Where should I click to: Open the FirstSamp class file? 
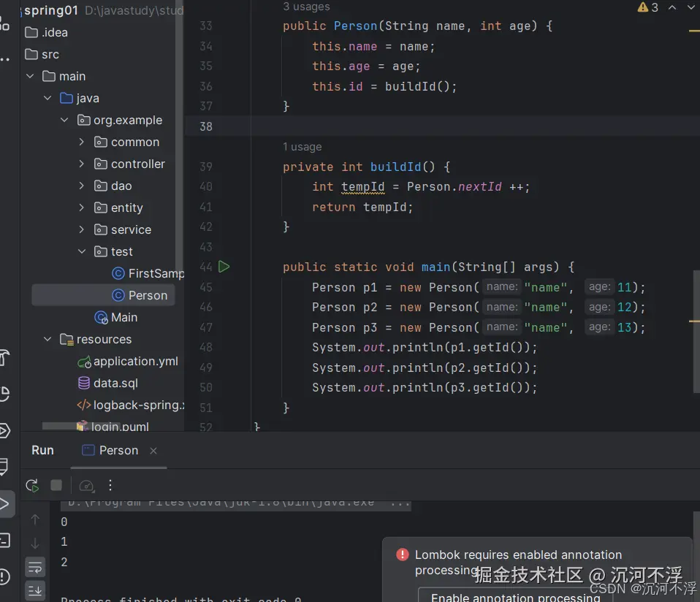click(x=148, y=273)
